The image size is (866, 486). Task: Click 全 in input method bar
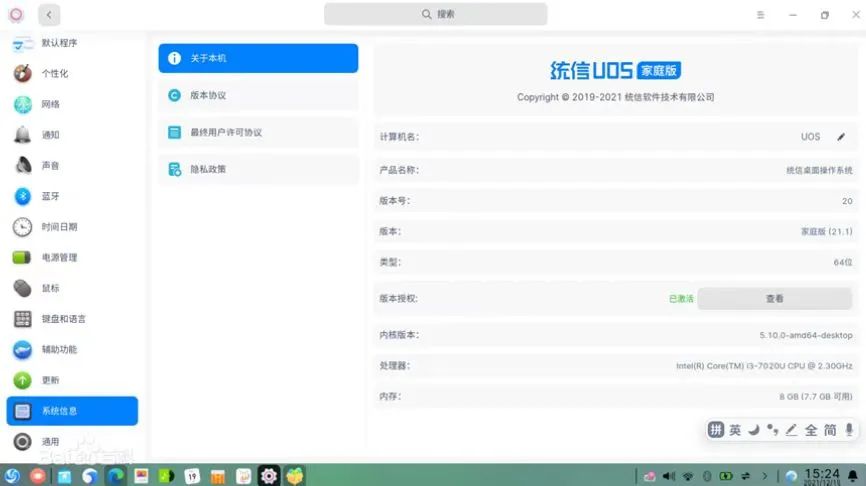(x=811, y=430)
